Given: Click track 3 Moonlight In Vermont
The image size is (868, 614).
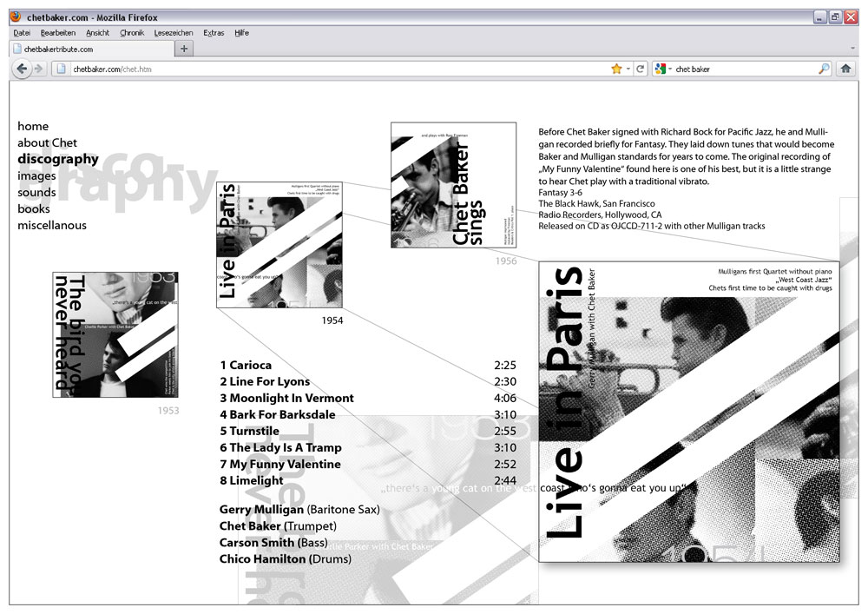Looking at the screenshot, I should click(x=286, y=398).
